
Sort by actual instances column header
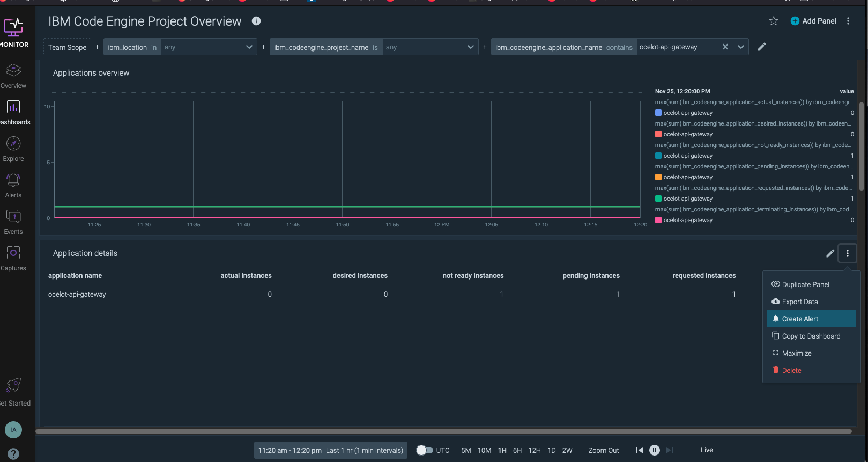pyautogui.click(x=246, y=275)
